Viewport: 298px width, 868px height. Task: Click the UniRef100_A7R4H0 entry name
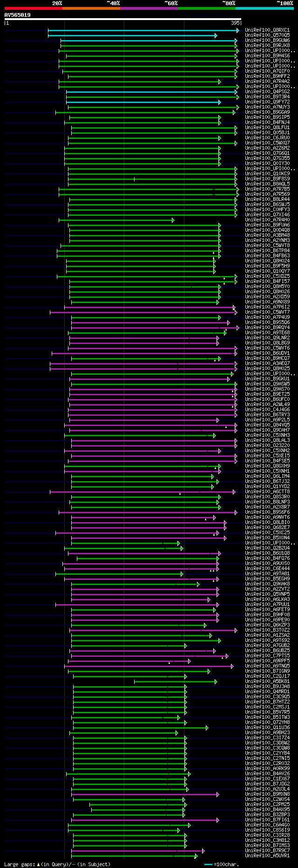click(267, 220)
